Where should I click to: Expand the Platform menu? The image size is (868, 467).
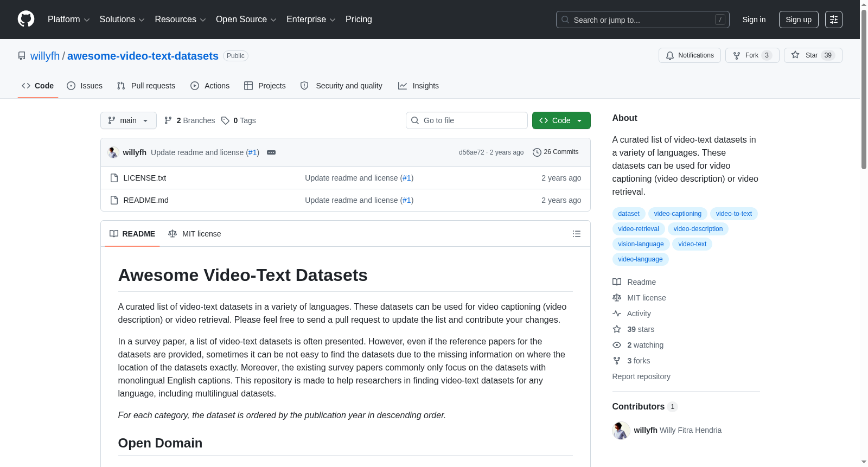coord(68,20)
